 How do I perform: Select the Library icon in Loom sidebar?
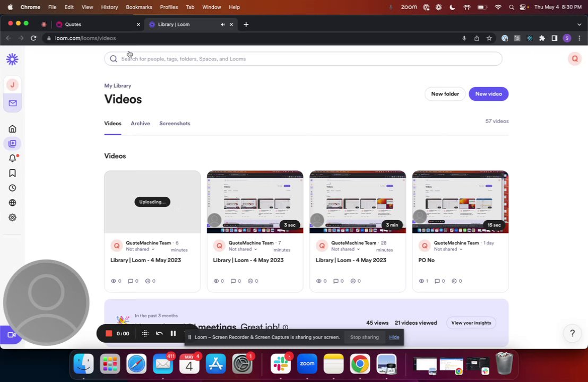tap(12, 144)
